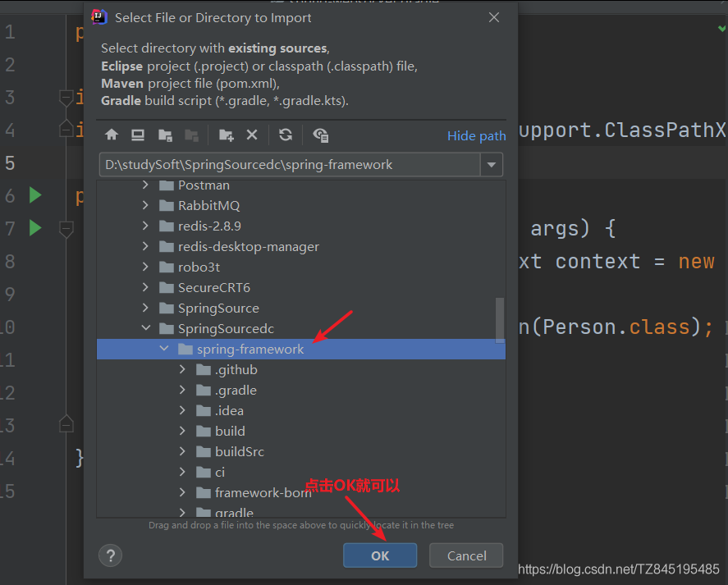
Task: Click the Refresh toolbar icon
Action: click(x=286, y=135)
